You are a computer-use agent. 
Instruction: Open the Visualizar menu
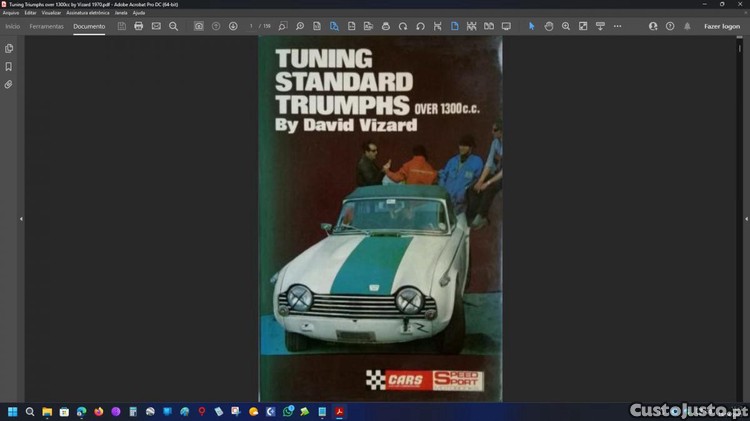[51, 13]
